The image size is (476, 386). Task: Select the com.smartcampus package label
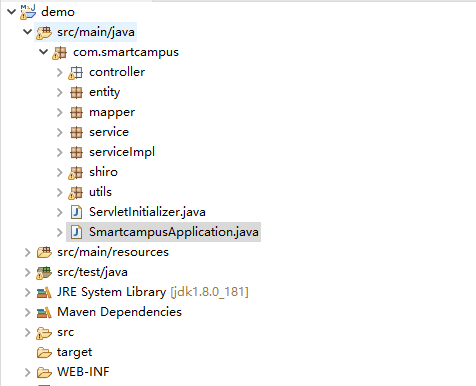(126, 52)
